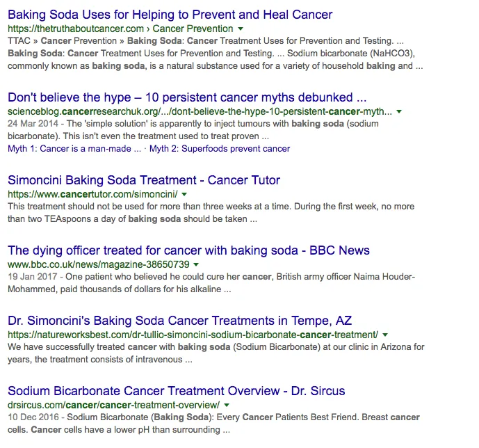The width and height of the screenshot is (479, 448).
Task: Follow sitelink 'Myth 1: Cancer is a man-made'
Action: [x=74, y=148]
